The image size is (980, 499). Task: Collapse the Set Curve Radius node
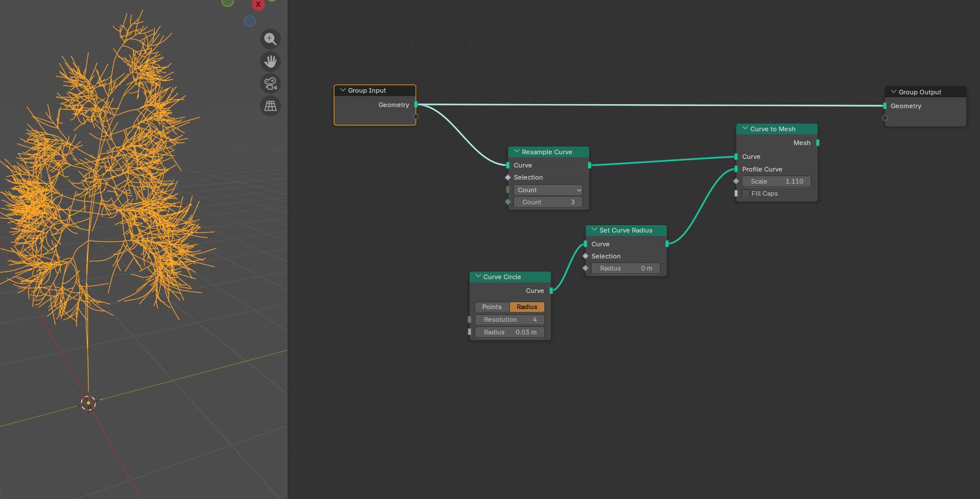(594, 230)
